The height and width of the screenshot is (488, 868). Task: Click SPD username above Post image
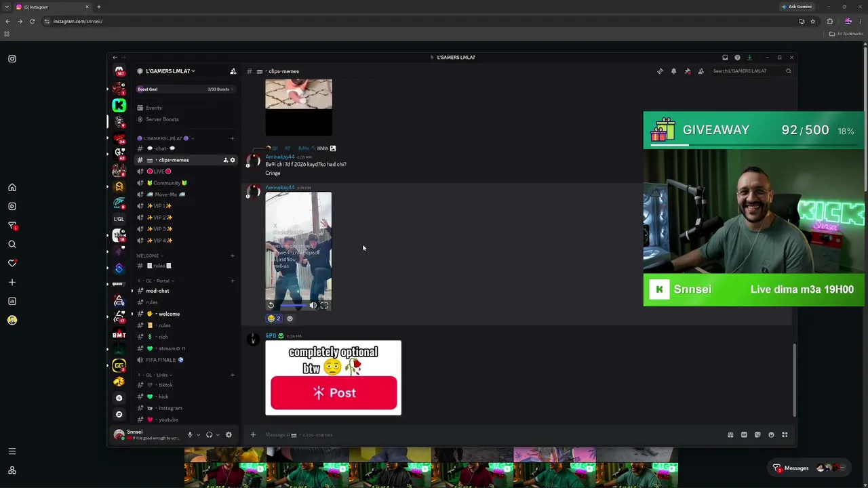coord(271,335)
